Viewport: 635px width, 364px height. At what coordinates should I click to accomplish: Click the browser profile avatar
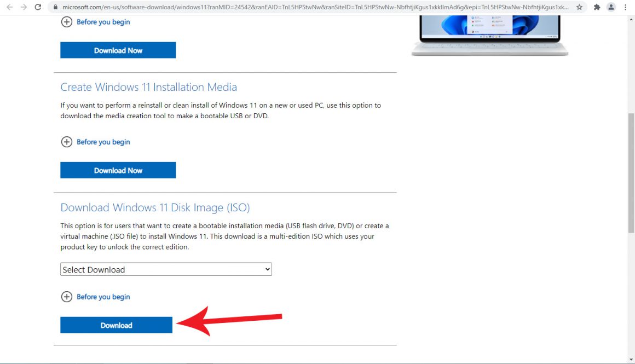coord(611,7)
